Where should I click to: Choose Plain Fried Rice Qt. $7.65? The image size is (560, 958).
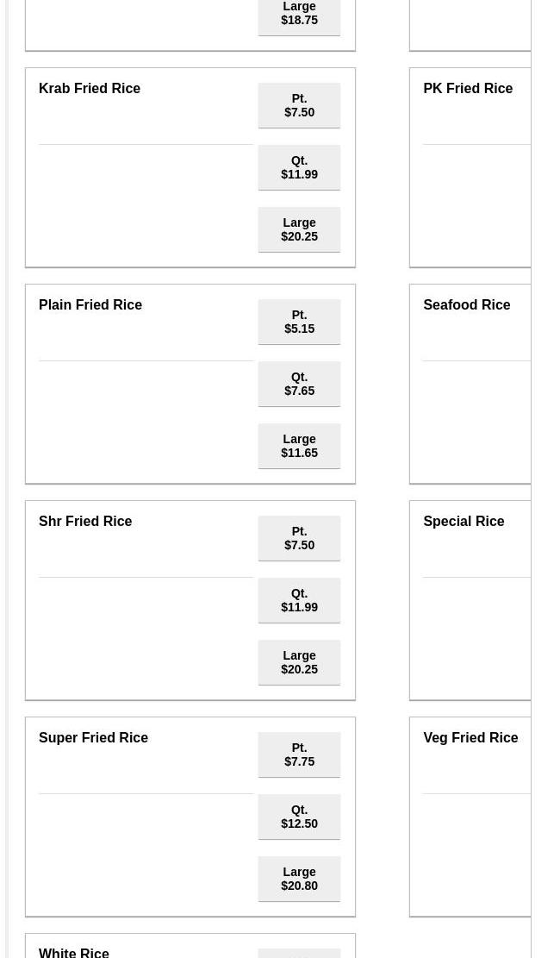click(x=299, y=384)
